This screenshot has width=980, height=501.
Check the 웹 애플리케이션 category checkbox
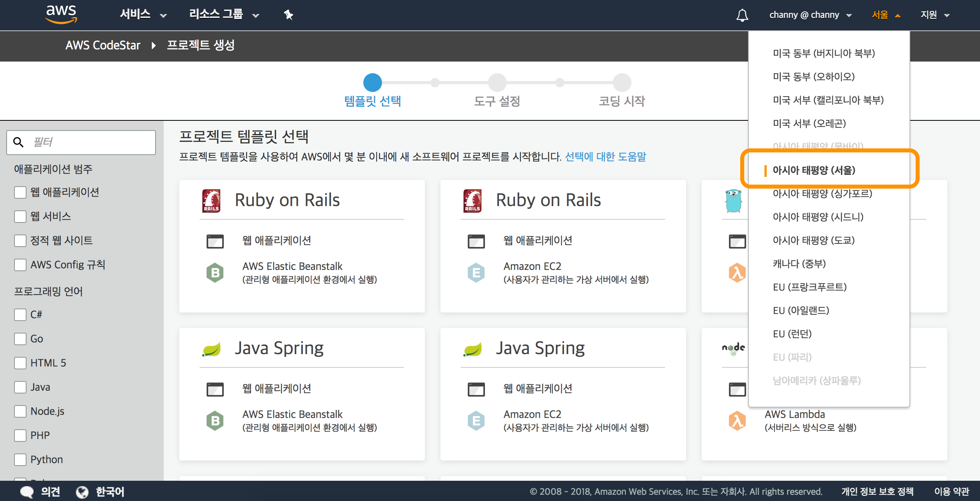point(20,192)
